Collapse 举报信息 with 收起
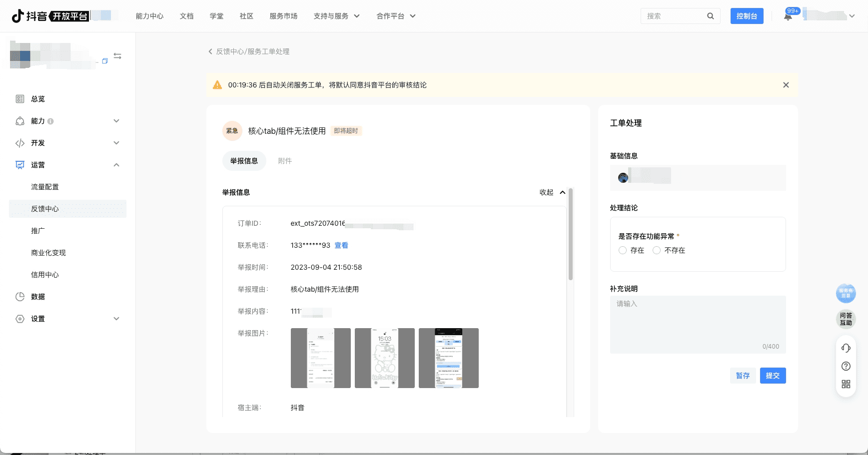The width and height of the screenshot is (868, 455). (x=552, y=192)
